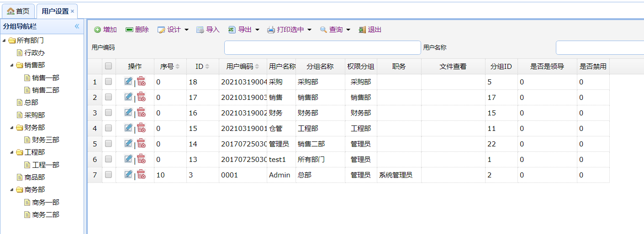
Task: Click trash delete icon for 财务 row
Action: click(141, 113)
